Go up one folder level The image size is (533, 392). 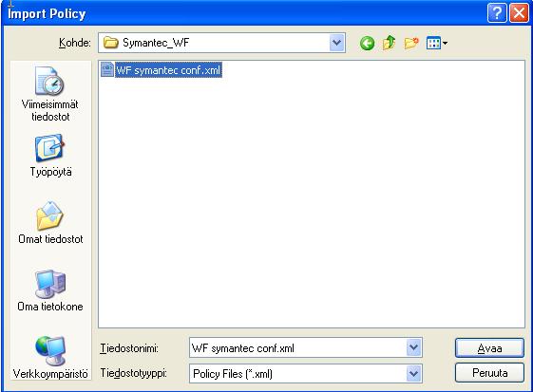point(390,43)
